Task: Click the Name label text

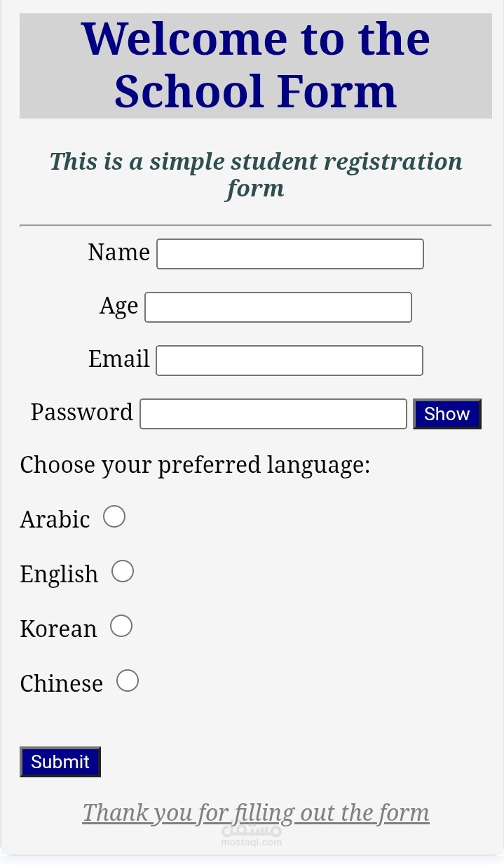Action: 118,253
